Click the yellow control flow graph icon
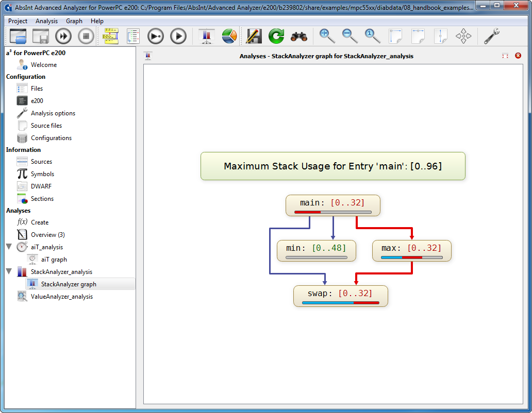The height and width of the screenshot is (413, 532). pos(111,36)
